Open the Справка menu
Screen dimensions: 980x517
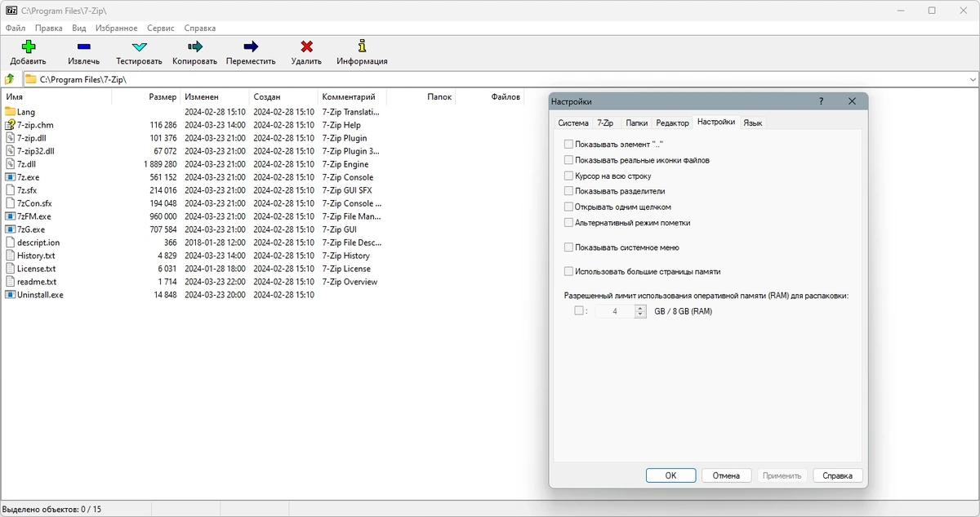tap(200, 28)
